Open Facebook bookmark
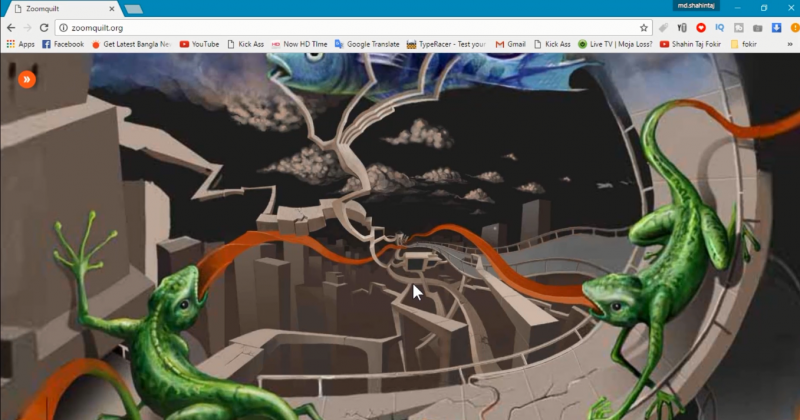Screen dimensions: 800x420 tap(63, 44)
